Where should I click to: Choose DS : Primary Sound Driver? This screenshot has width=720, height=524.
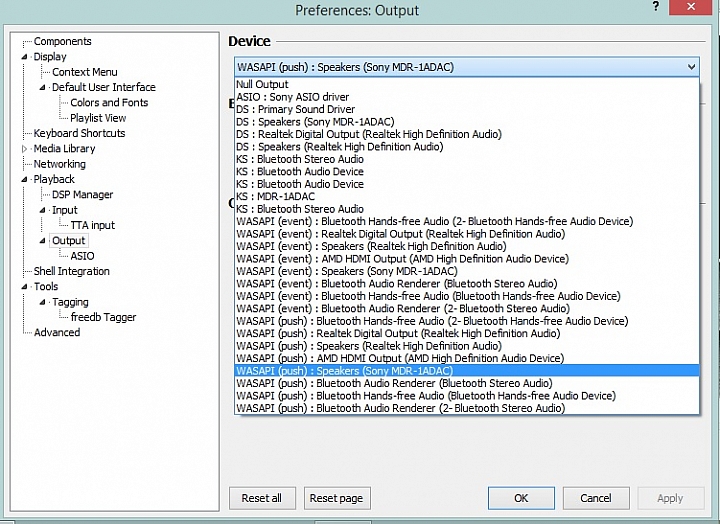pos(467,109)
